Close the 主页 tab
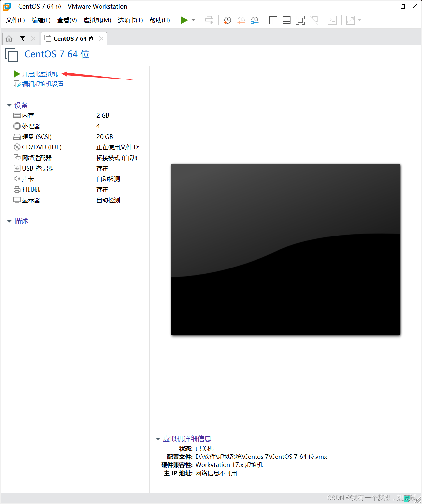 pos(33,39)
